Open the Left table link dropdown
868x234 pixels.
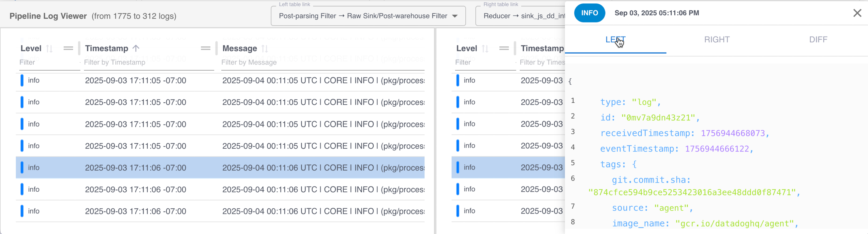point(368,16)
